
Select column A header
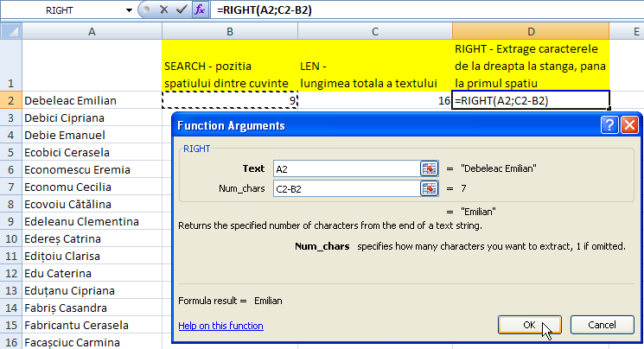click(92, 31)
